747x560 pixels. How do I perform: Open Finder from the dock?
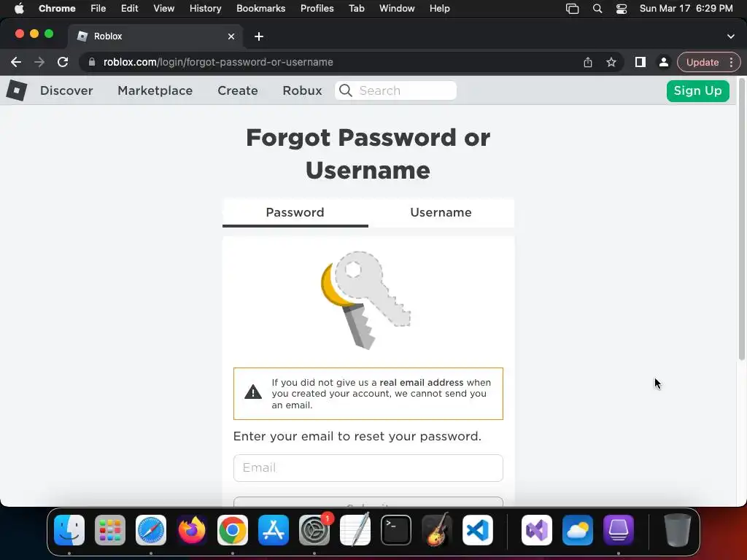coord(69,530)
